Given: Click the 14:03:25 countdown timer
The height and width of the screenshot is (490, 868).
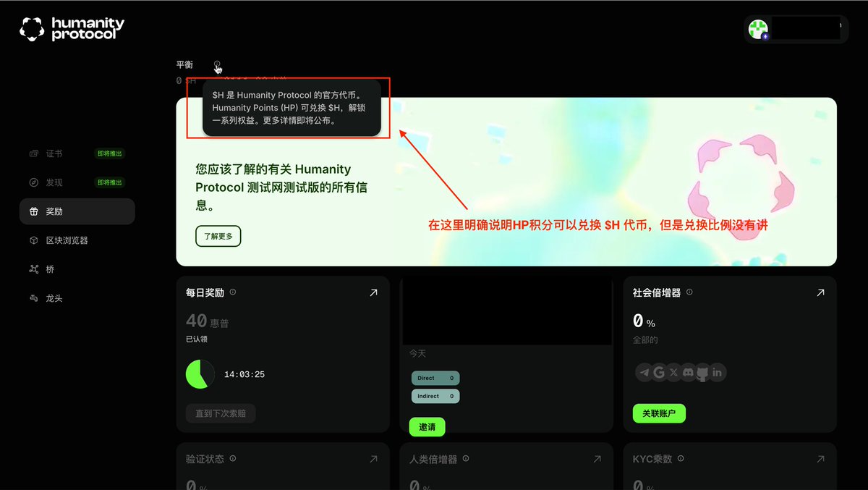Looking at the screenshot, I should click(x=244, y=375).
